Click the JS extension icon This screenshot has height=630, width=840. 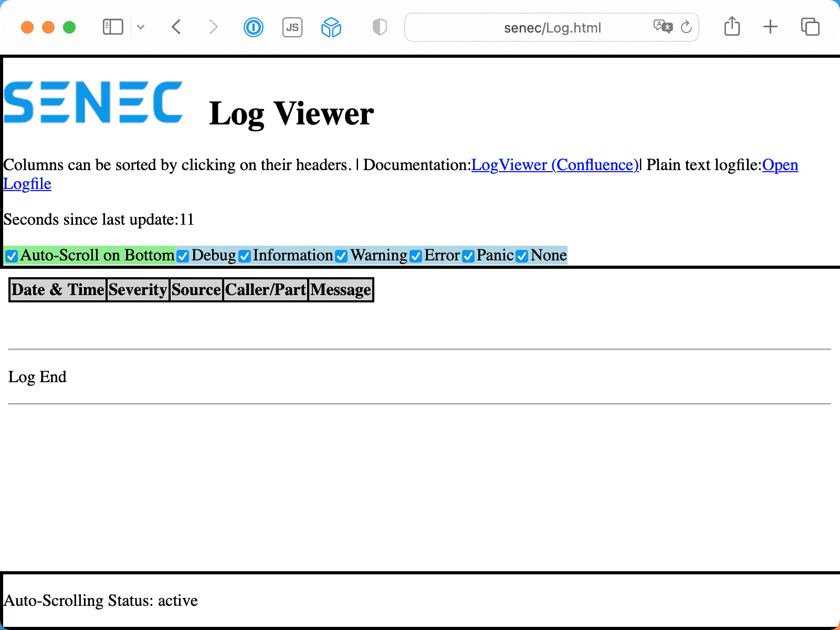tap(292, 27)
